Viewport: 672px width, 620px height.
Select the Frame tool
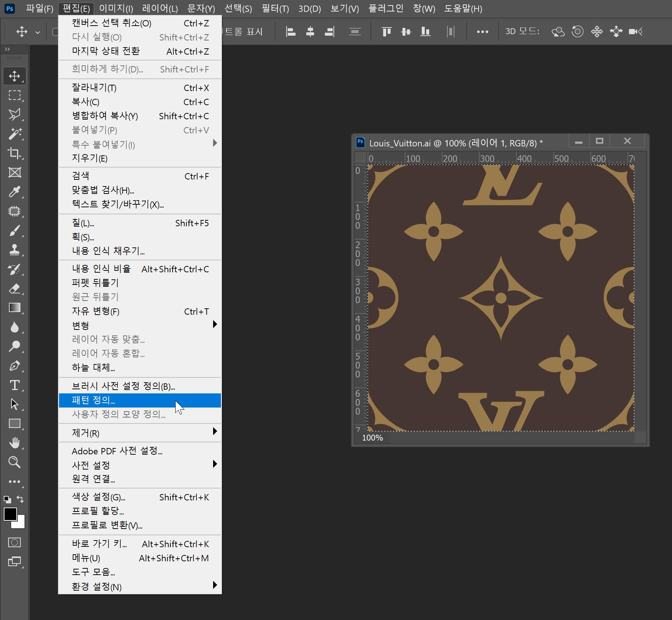[14, 172]
